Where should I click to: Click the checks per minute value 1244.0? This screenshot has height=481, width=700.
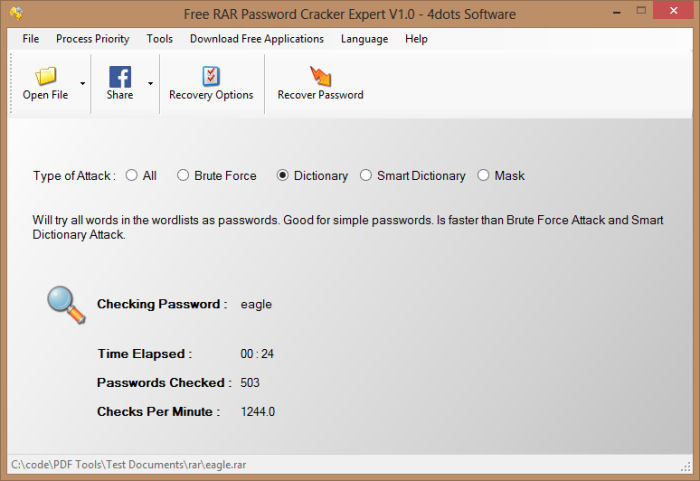(x=258, y=412)
